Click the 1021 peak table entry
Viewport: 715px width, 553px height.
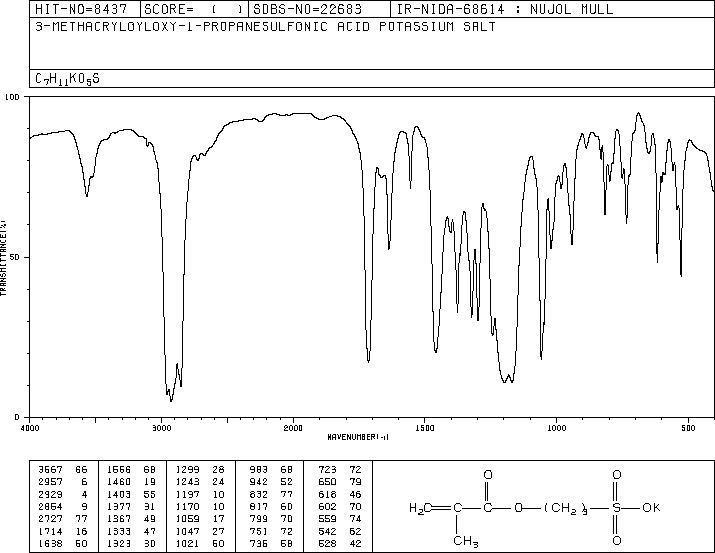tap(200, 543)
